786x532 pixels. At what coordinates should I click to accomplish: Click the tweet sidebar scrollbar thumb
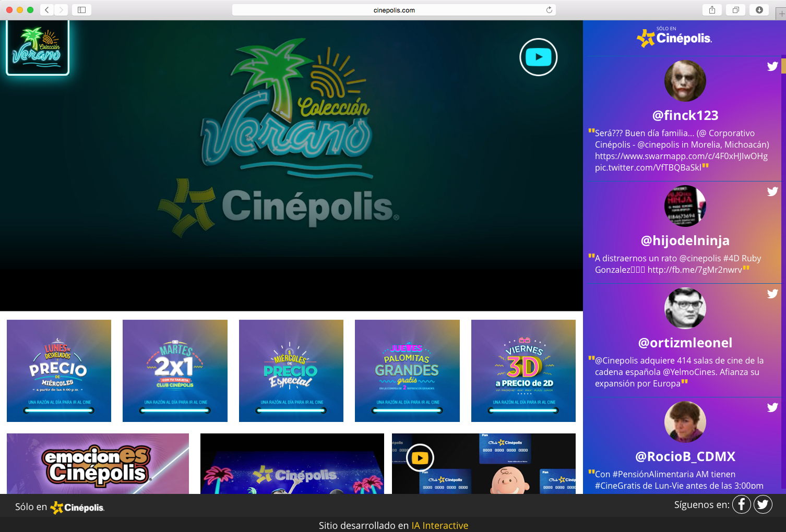[783, 66]
